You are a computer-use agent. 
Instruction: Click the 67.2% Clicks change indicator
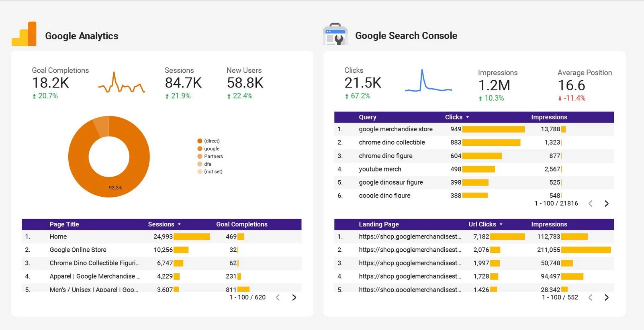(x=358, y=96)
